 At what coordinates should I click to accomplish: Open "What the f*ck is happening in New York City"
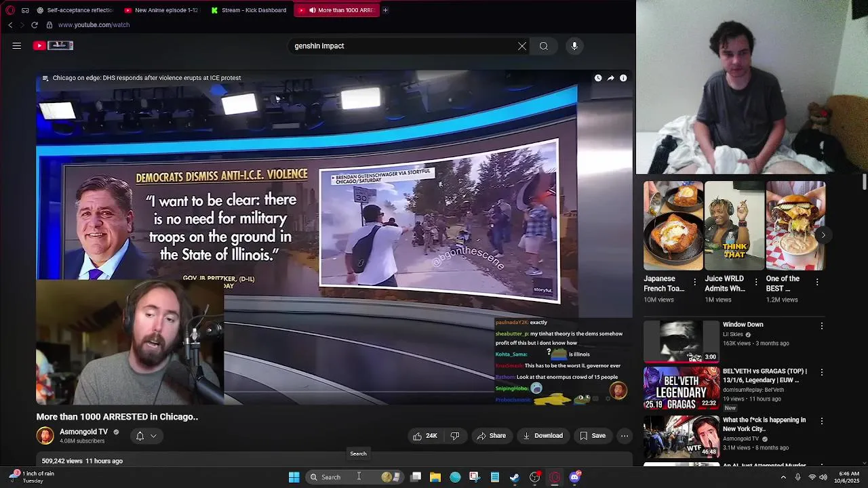(764, 424)
